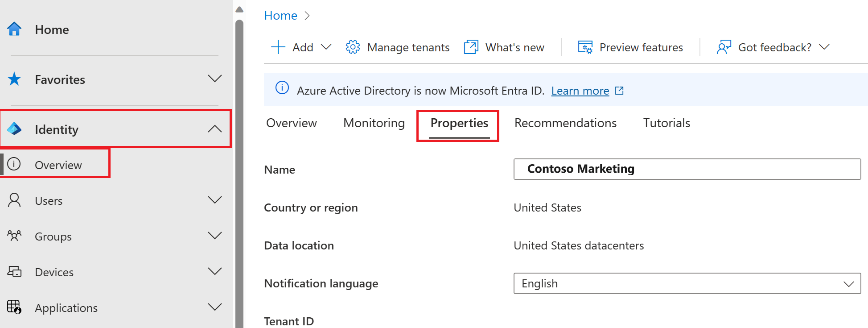Click the Home label in sidebar

click(52, 29)
